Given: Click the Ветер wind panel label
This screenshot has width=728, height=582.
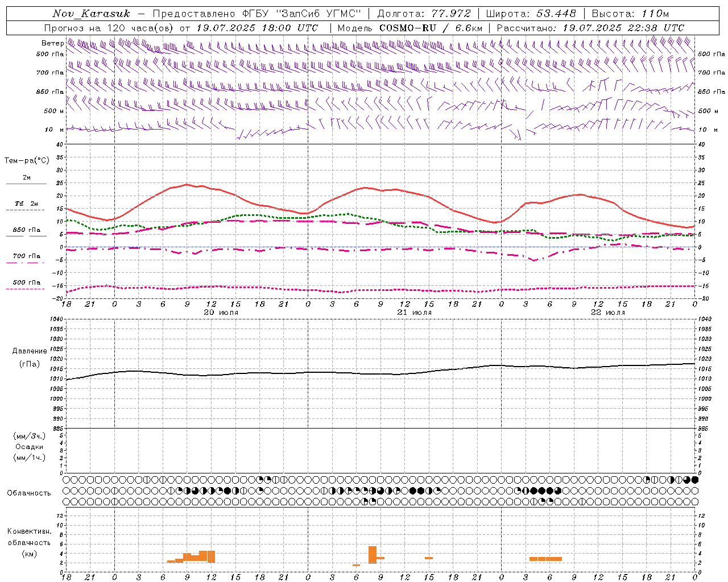Looking at the screenshot, I should [x=52, y=43].
